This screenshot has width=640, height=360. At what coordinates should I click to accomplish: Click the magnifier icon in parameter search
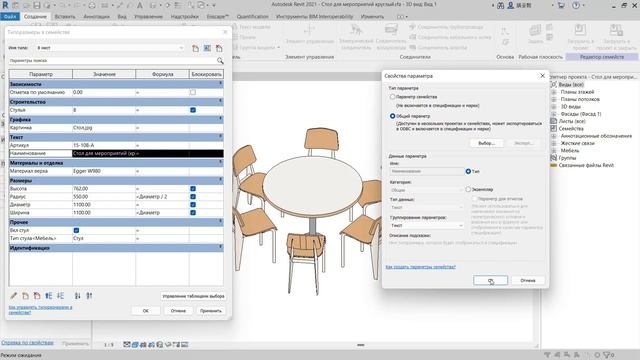(x=220, y=61)
